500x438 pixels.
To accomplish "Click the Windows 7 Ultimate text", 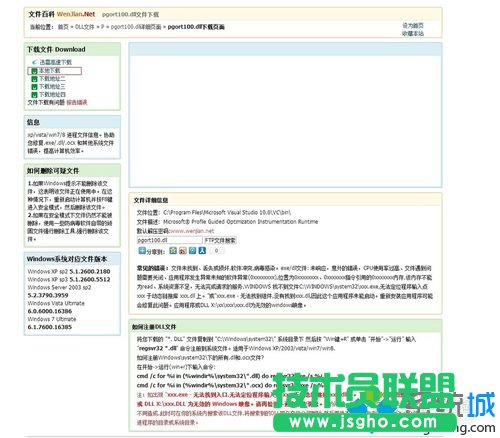I will (x=52, y=319).
